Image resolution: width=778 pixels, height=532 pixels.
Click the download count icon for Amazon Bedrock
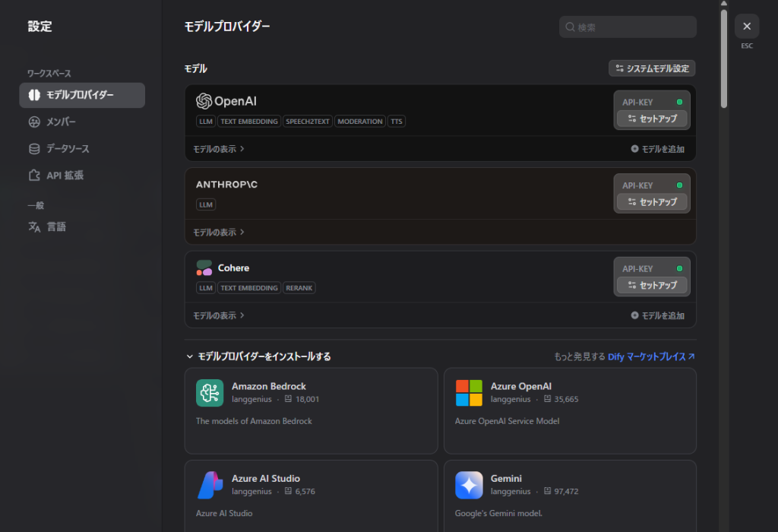(288, 399)
